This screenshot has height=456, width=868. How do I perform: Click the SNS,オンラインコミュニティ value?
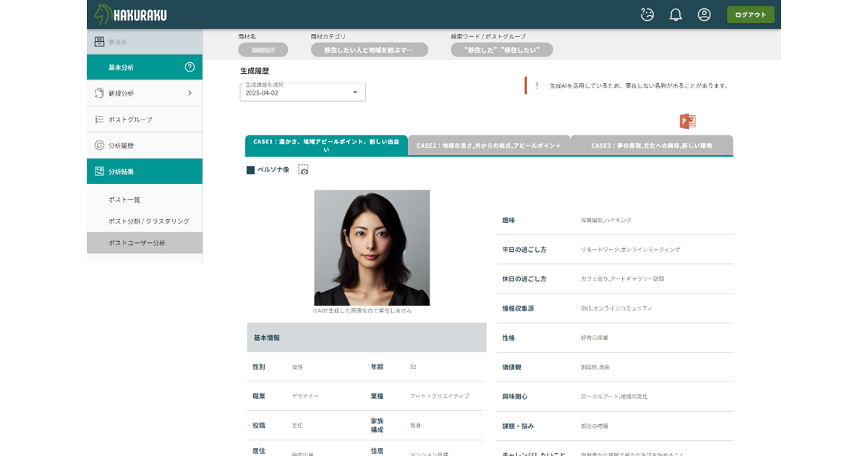click(616, 308)
